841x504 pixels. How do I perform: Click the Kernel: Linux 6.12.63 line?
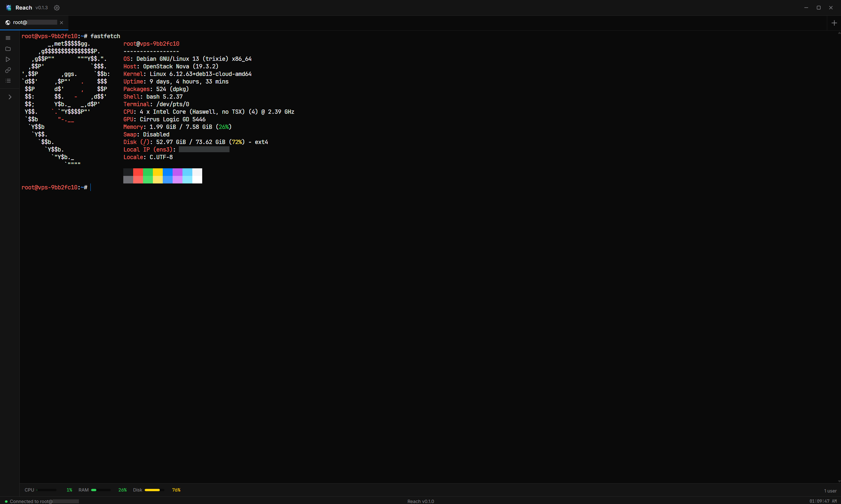[x=187, y=74]
